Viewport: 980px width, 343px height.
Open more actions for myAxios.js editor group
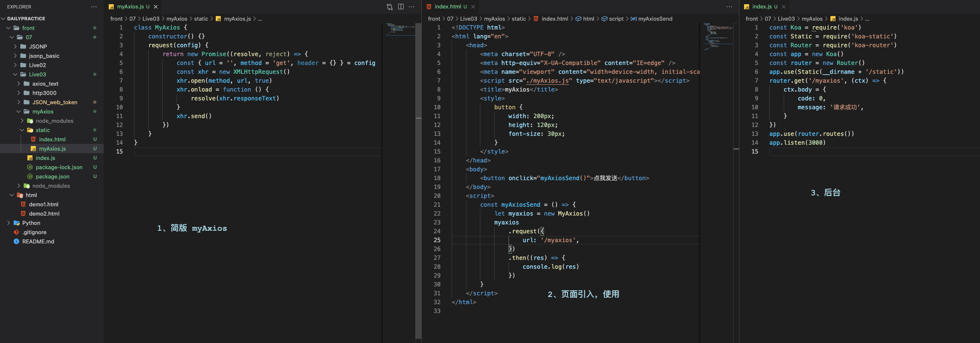pos(412,7)
